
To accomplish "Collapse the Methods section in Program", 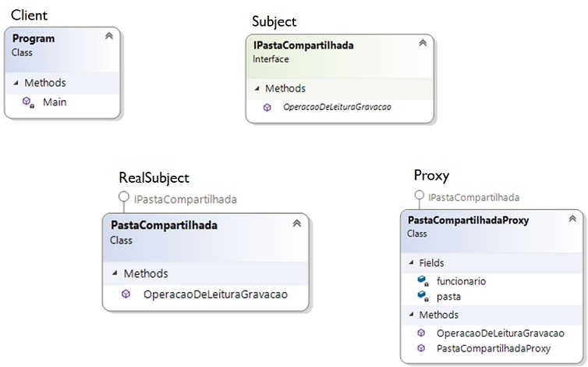I will [16, 83].
